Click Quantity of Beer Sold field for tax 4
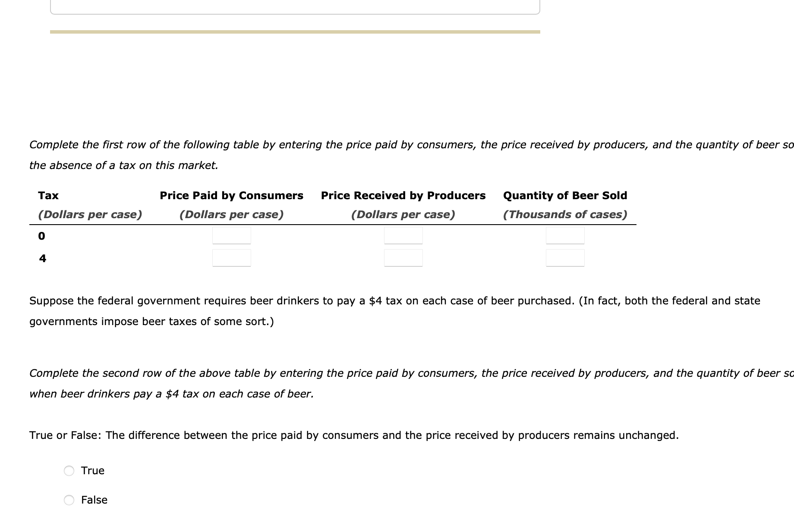 click(x=565, y=258)
